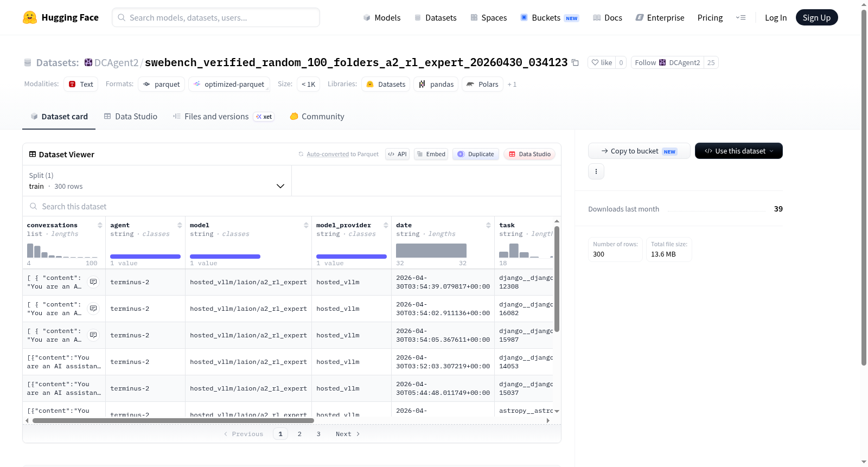Viewport: 868px width, 467px height.
Task: Select the parquet format tag
Action: [x=162, y=84]
